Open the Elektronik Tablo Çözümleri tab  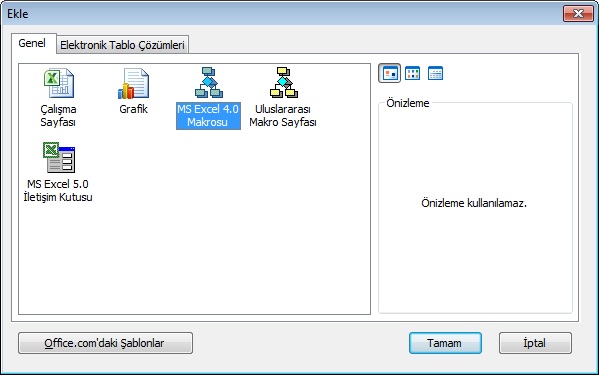tap(122, 45)
